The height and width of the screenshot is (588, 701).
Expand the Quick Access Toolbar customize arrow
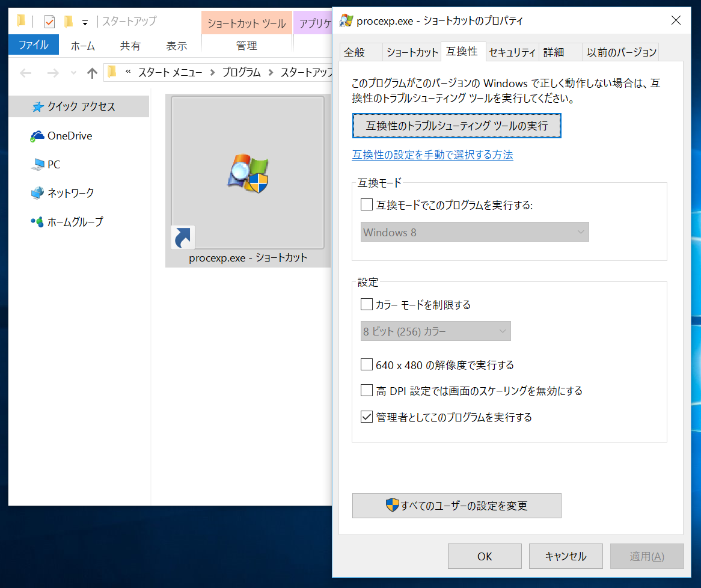85,21
